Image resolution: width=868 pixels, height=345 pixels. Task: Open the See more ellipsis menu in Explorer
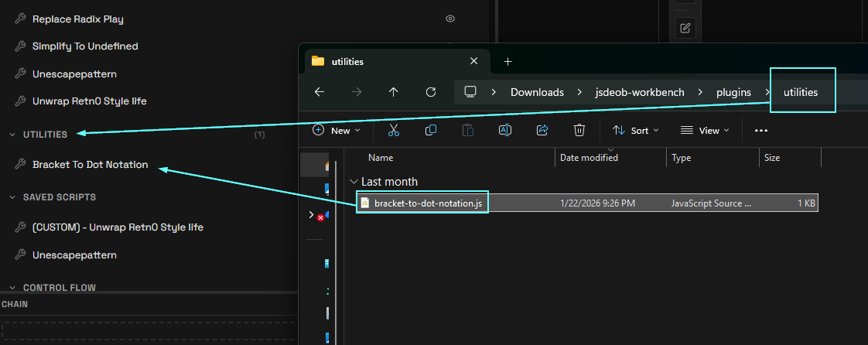pyautogui.click(x=761, y=131)
